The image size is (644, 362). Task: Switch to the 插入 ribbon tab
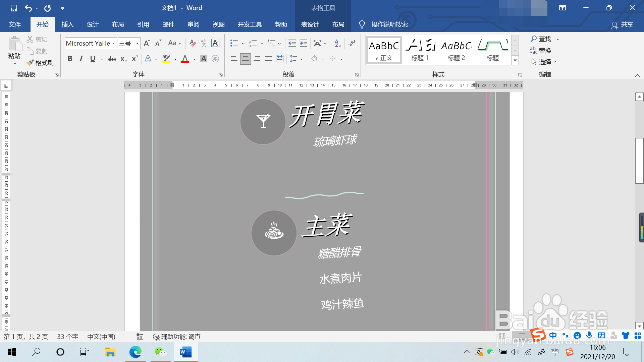click(x=67, y=24)
